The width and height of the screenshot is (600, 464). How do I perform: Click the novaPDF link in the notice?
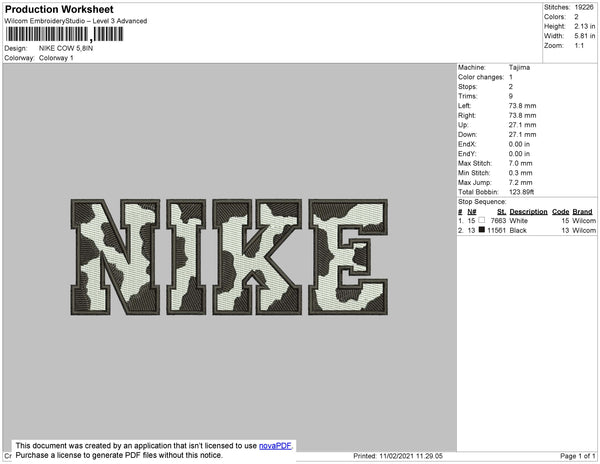[277, 445]
